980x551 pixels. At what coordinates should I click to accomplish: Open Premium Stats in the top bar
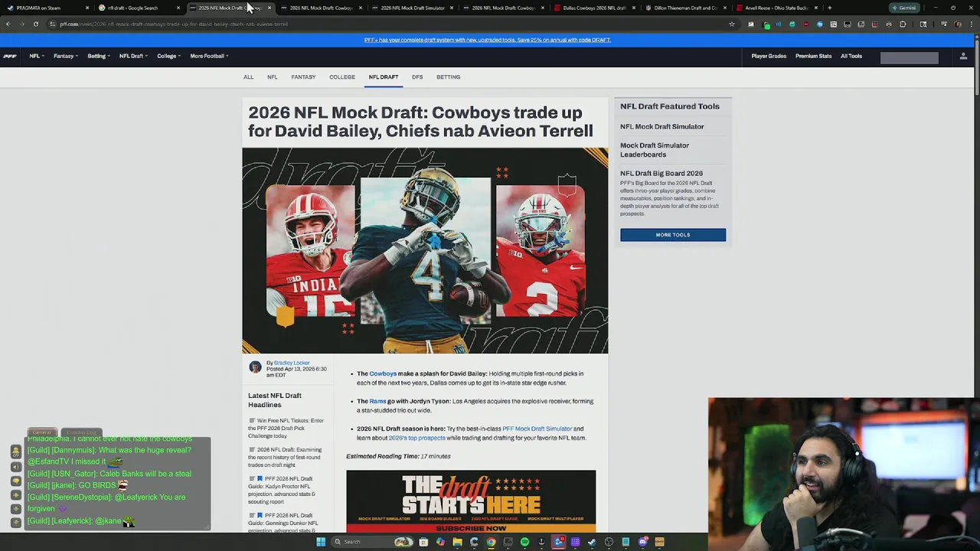(x=813, y=56)
